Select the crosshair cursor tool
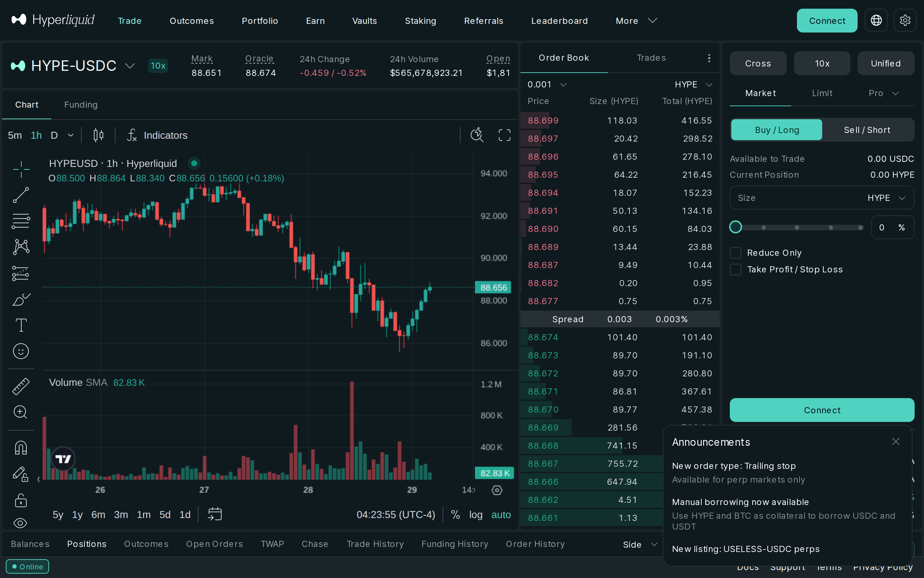Image resolution: width=924 pixels, height=578 pixels. [21, 169]
